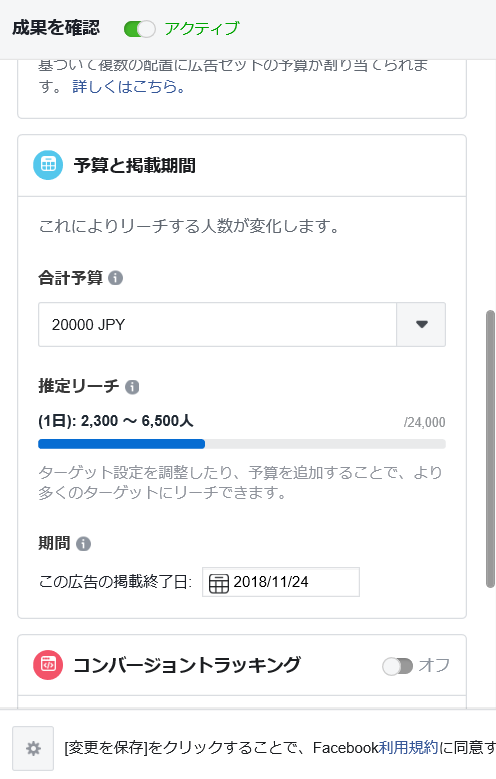Click the オフ label by tracking switch

point(434,665)
